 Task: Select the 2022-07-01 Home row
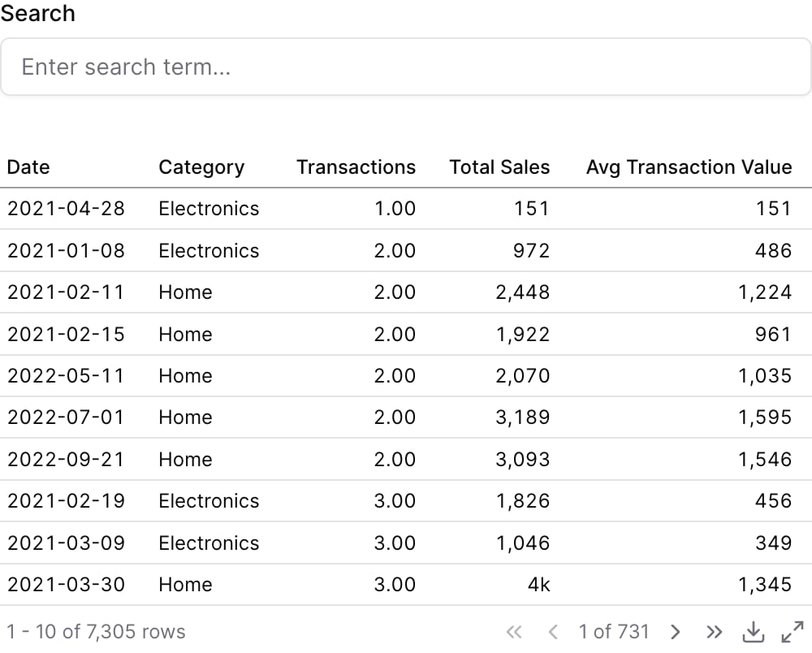click(406, 417)
